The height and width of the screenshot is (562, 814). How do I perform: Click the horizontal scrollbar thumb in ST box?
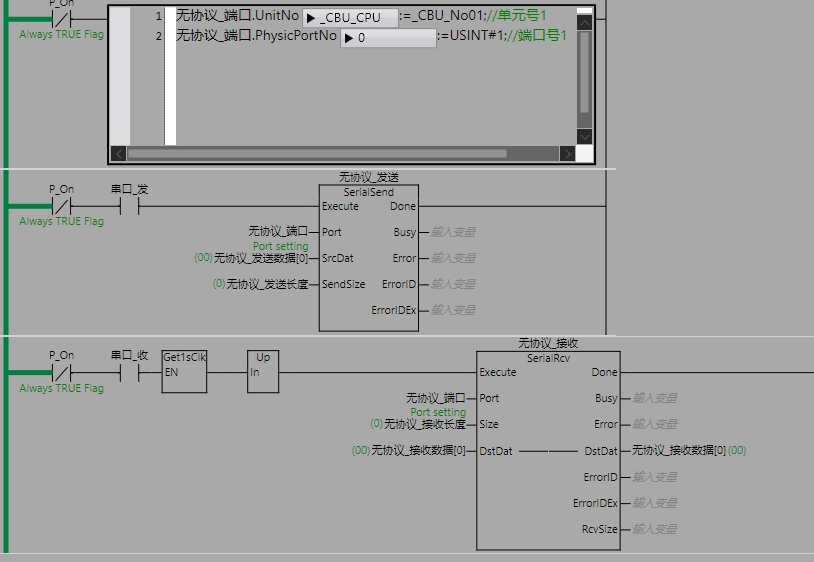click(315, 154)
